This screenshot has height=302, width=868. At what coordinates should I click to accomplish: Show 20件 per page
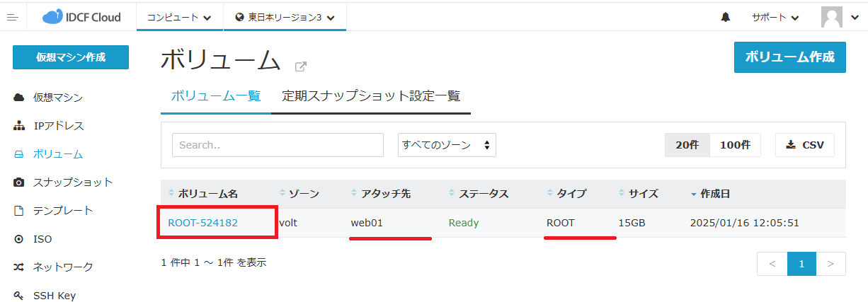(x=687, y=144)
